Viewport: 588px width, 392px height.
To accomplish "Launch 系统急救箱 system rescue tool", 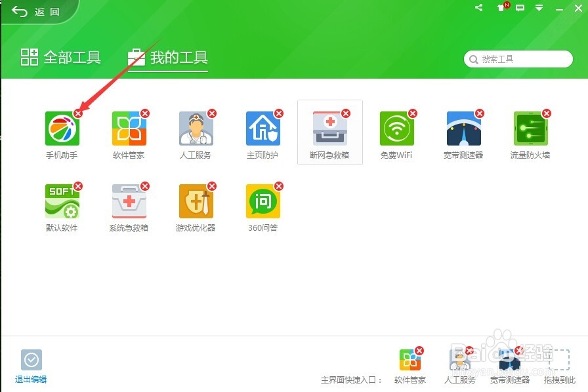I will tap(129, 203).
